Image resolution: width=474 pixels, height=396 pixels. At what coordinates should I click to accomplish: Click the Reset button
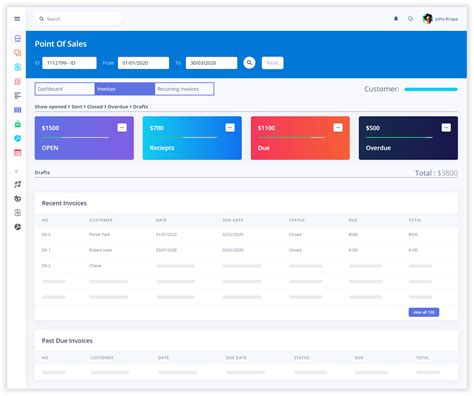[273, 63]
